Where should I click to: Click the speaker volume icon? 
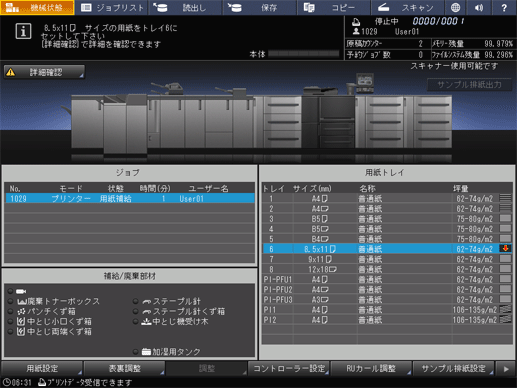tap(479, 7)
